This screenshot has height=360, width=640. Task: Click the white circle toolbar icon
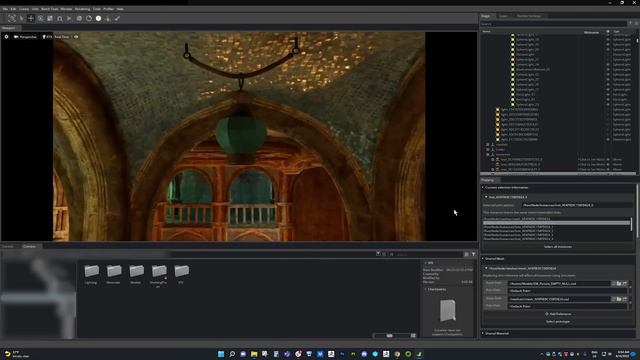(98, 18)
